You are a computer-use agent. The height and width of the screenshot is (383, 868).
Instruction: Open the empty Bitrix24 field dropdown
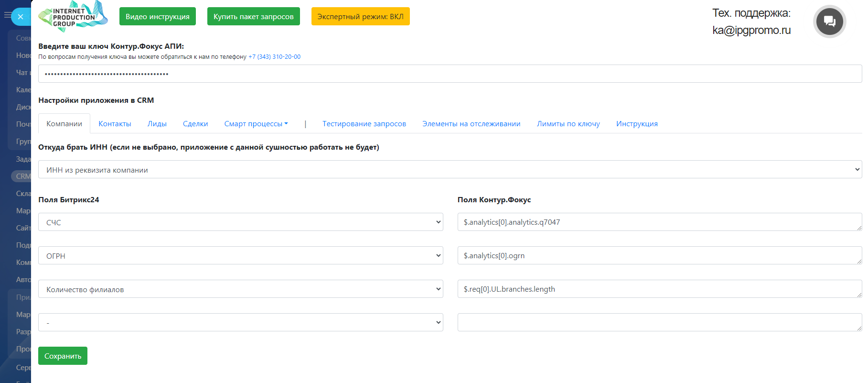tap(240, 323)
